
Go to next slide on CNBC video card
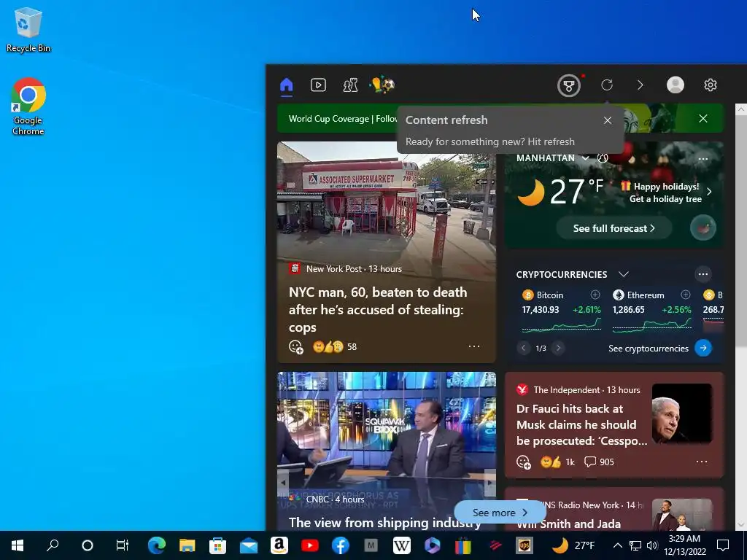[x=489, y=483]
